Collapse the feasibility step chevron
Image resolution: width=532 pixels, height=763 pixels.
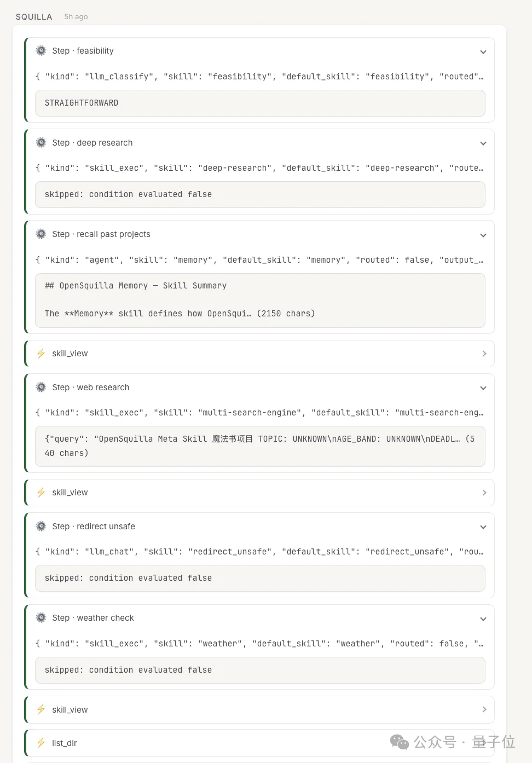point(483,52)
